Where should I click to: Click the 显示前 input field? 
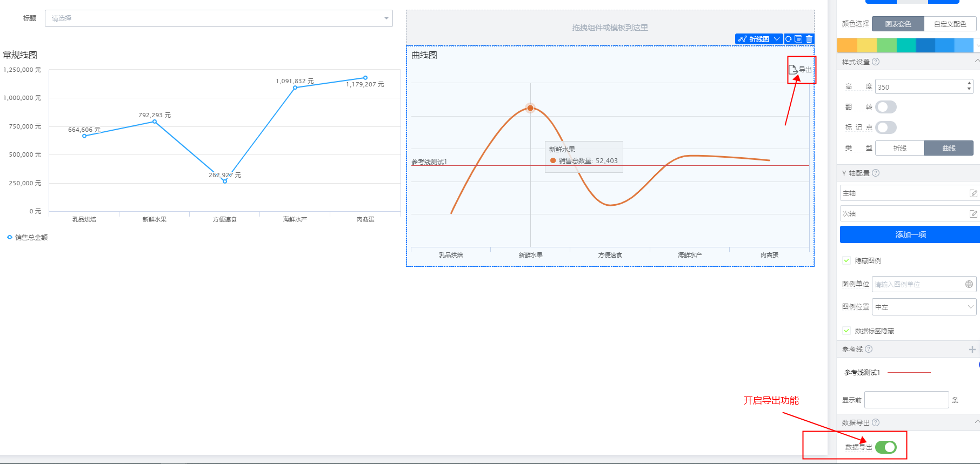click(x=906, y=400)
